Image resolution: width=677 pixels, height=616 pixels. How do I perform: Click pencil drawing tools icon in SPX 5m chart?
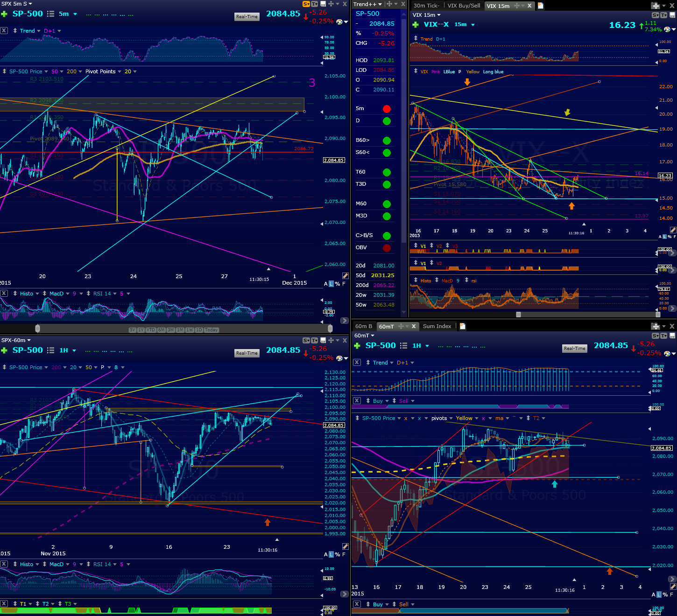tap(345, 276)
